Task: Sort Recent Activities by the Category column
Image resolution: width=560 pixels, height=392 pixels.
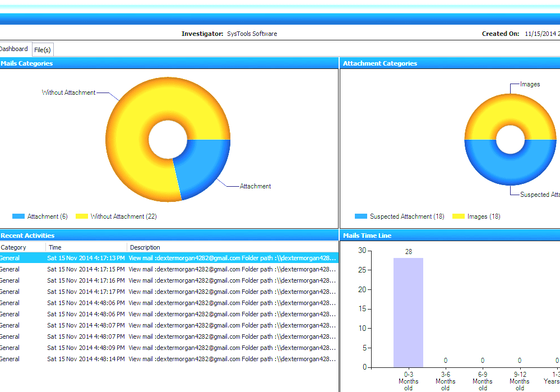Action: (x=14, y=247)
